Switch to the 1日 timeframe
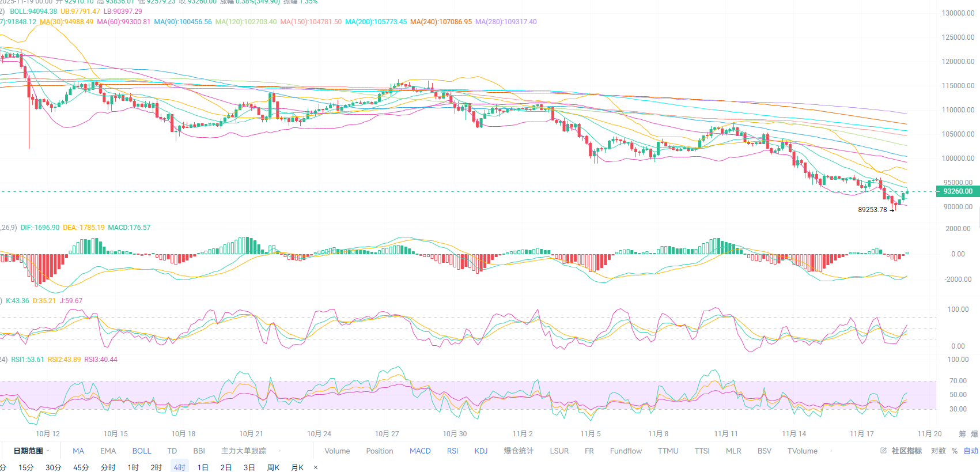980x472 pixels. 203,467
